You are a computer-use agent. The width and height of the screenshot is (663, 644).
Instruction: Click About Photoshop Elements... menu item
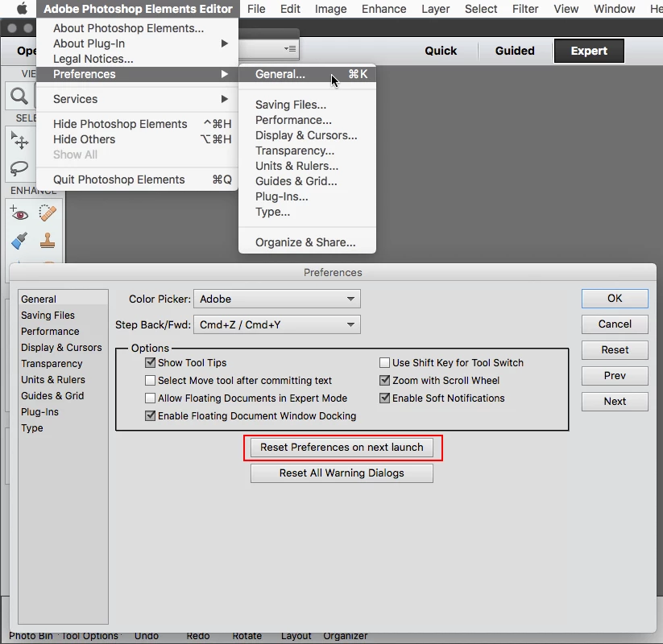138,28
